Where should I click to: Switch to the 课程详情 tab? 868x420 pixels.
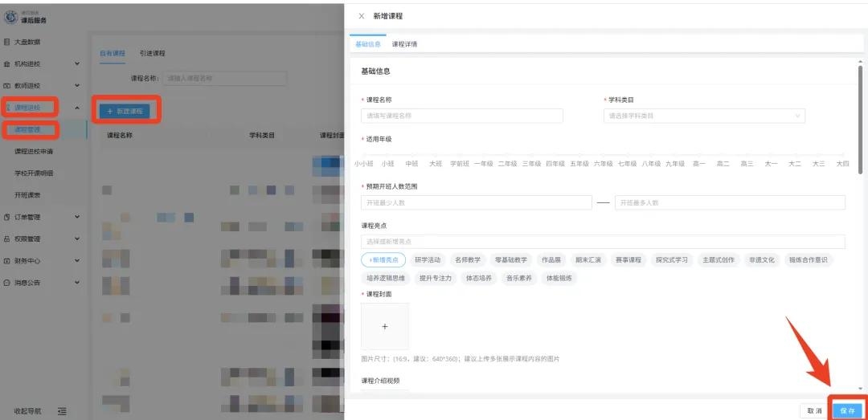(x=404, y=44)
